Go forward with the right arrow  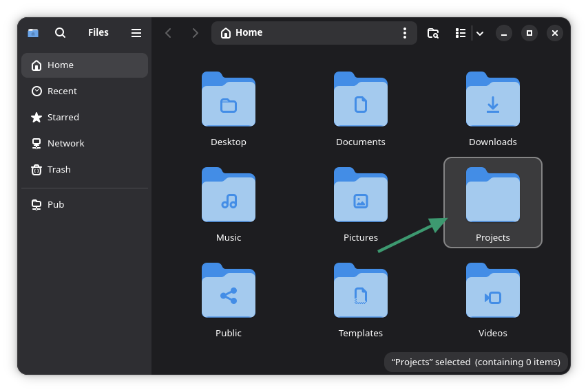195,33
